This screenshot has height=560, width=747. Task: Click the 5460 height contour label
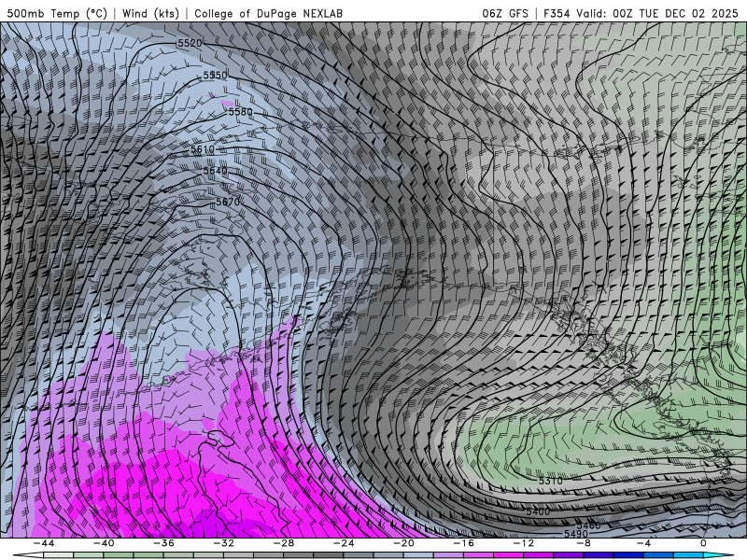(589, 525)
